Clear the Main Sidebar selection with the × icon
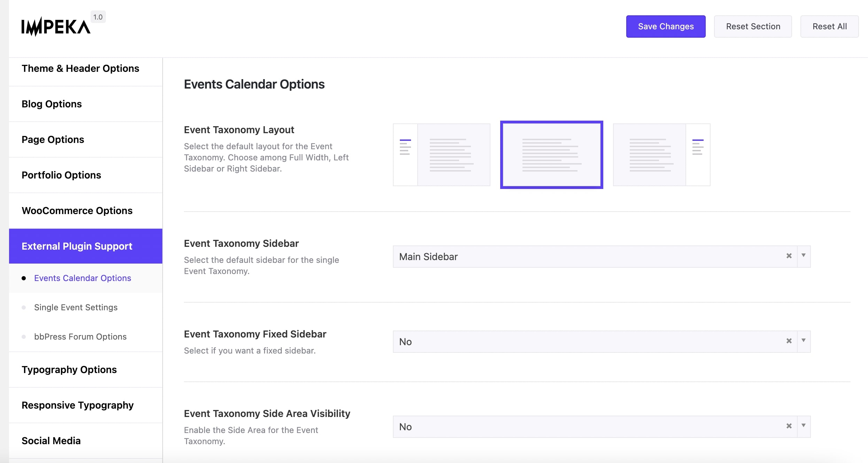 click(x=789, y=256)
